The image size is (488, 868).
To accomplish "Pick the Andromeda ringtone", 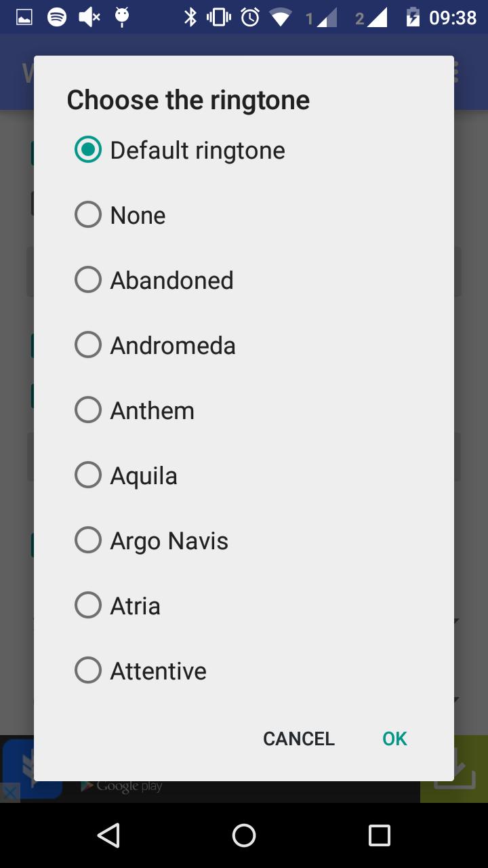I will 88,345.
